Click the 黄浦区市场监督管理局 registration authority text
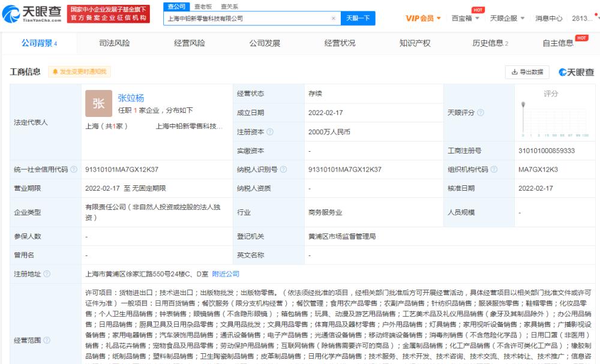Screen dimensions: 600x364 point(342,236)
